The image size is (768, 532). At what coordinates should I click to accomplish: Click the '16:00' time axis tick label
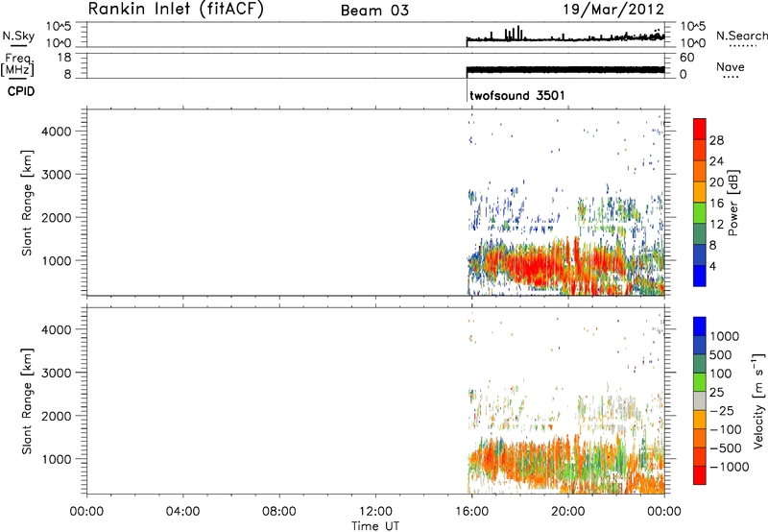(471, 512)
